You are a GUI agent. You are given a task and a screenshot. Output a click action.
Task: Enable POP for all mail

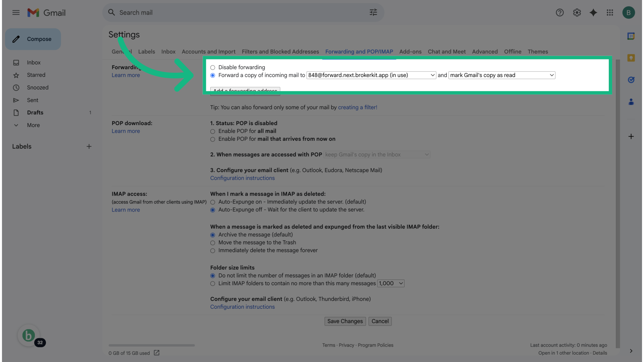click(x=213, y=131)
